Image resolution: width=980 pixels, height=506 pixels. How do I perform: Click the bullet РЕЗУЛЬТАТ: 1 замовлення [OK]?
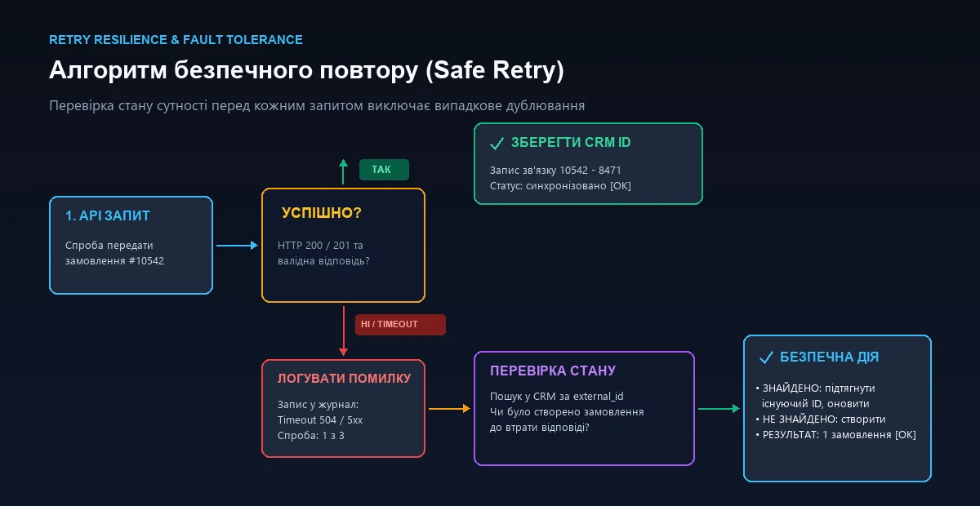pos(838,435)
